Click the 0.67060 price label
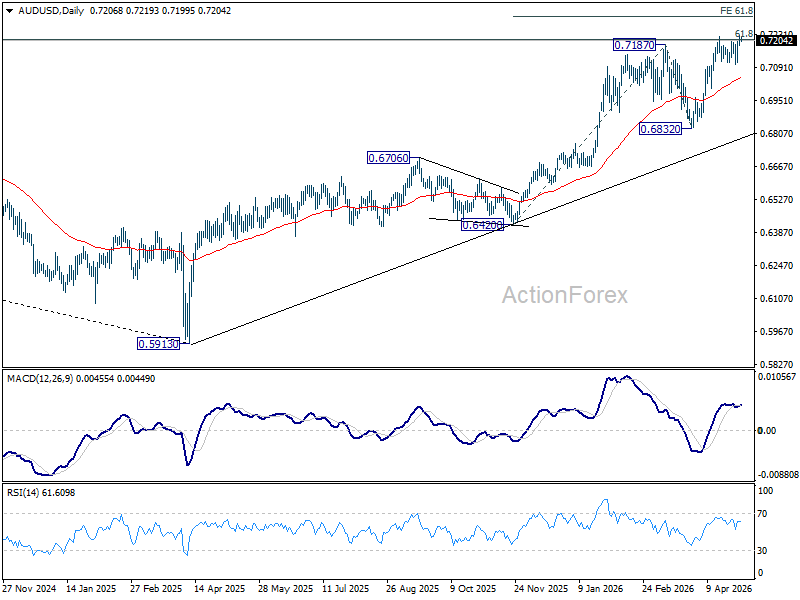This screenshot has width=800, height=600. pos(389,158)
